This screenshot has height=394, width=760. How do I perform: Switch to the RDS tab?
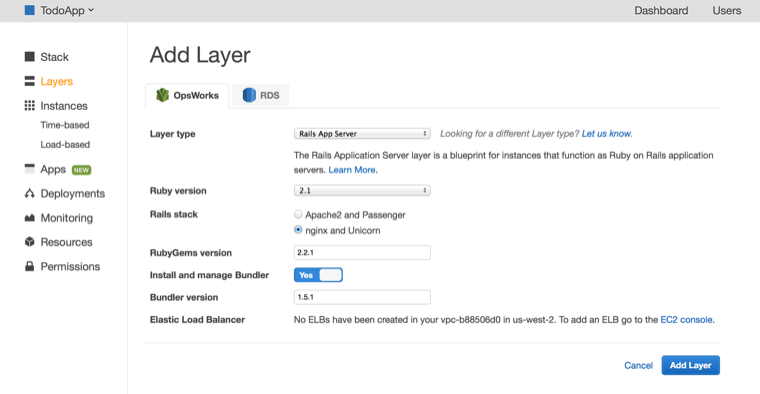(x=261, y=95)
